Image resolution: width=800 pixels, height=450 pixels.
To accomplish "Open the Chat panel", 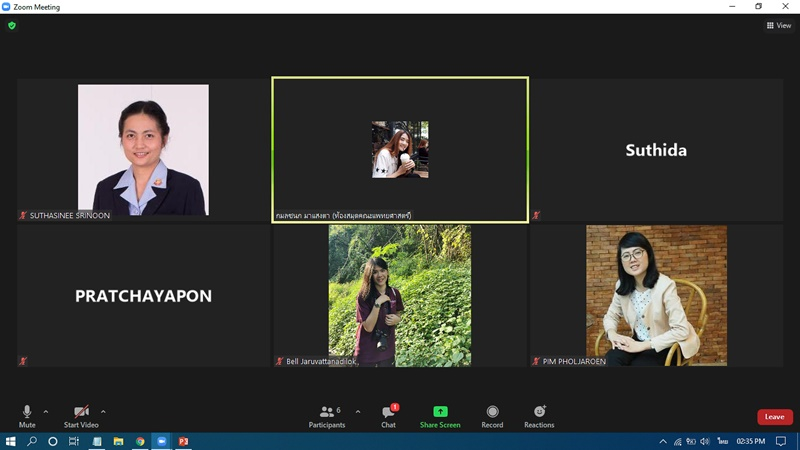I will point(388,416).
